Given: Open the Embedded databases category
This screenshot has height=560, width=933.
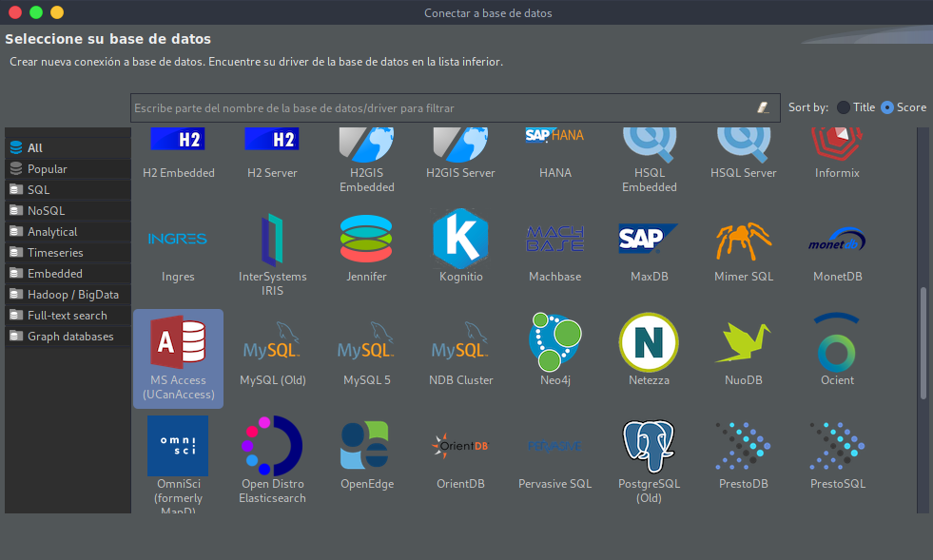Looking at the screenshot, I should (68, 273).
